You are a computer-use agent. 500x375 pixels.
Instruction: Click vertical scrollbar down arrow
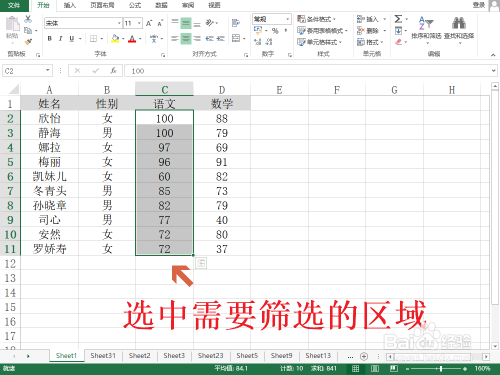[495, 346]
